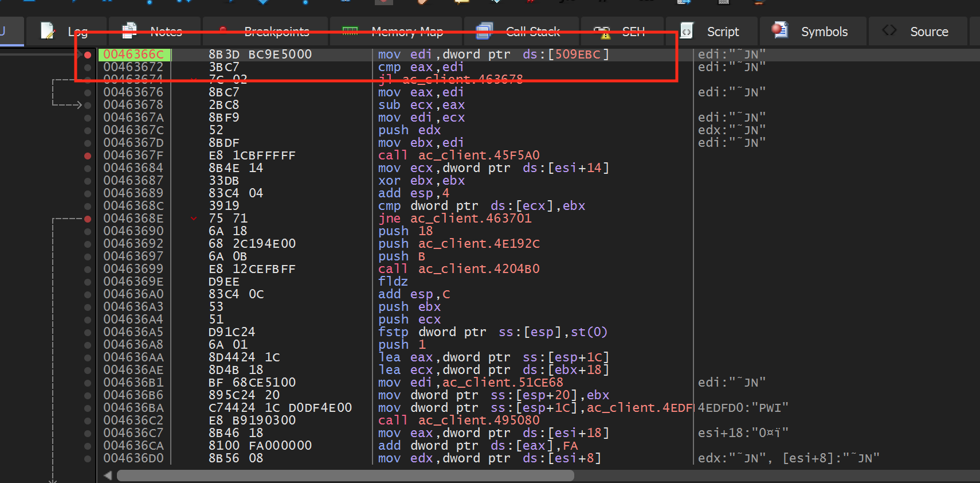Select highlighted address 0046366C
Viewport: 980px width, 483px height.
[x=134, y=54]
